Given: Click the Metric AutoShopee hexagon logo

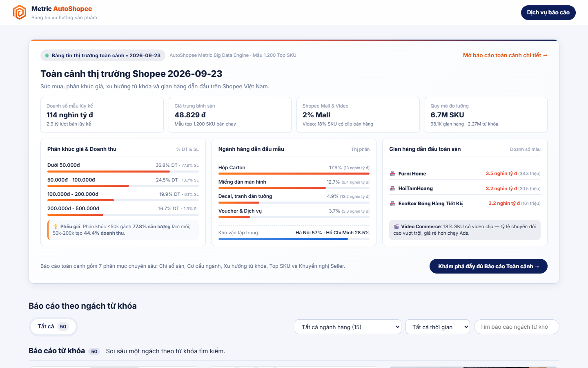Looking at the screenshot, I should tap(20, 12).
